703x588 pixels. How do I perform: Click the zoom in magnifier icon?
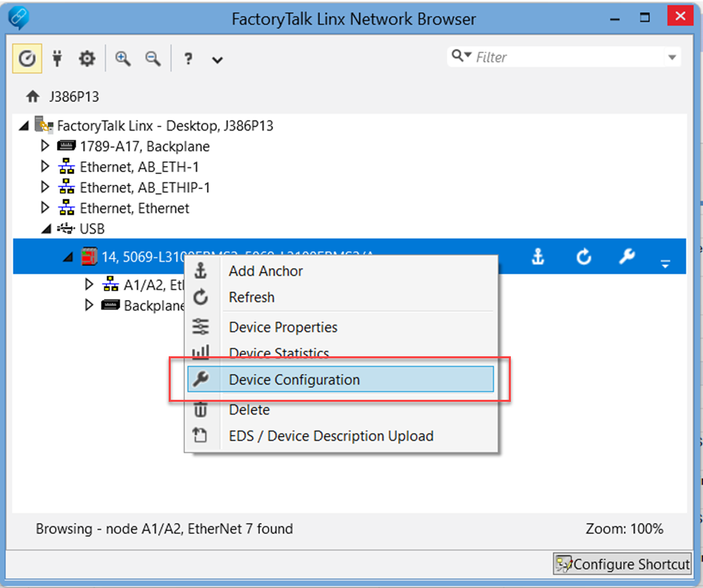(123, 59)
